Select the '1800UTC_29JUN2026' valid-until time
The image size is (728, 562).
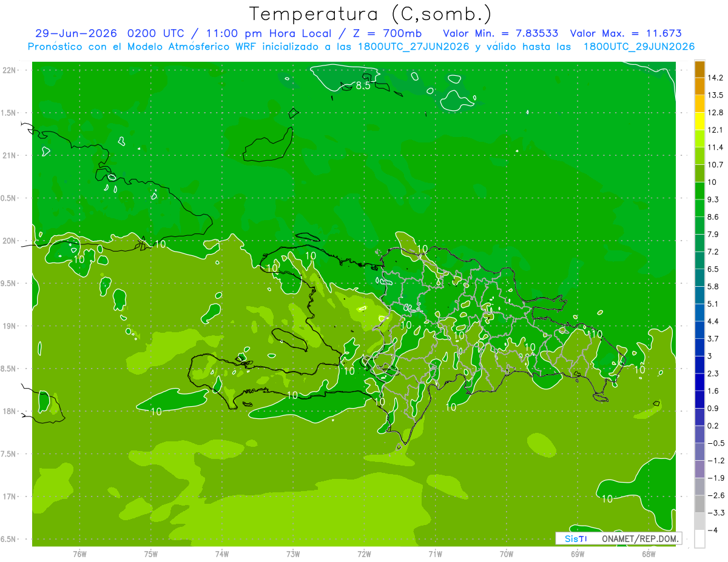click(x=639, y=47)
